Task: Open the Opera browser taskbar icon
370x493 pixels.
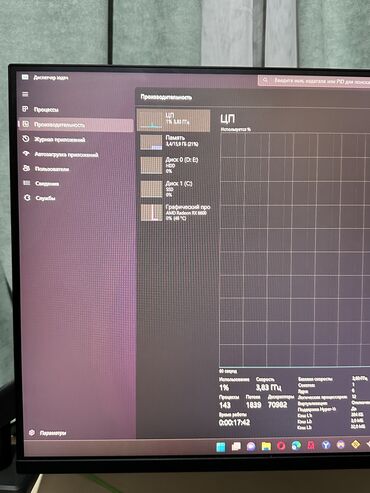Action: 281,446
